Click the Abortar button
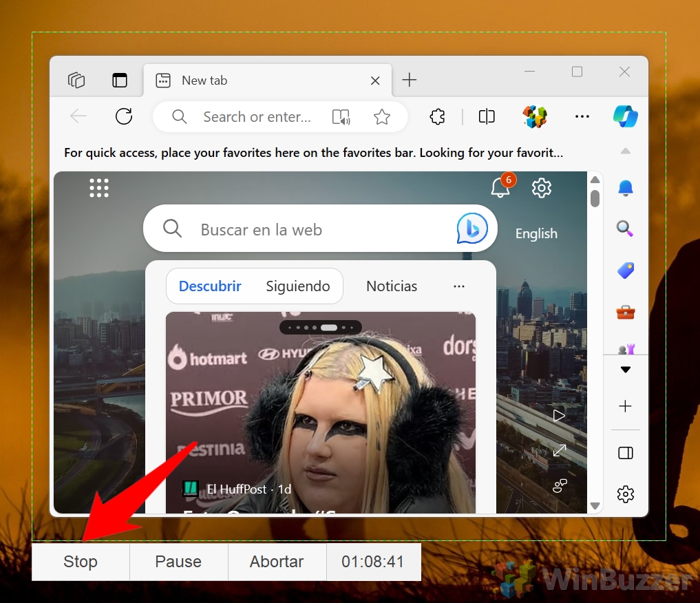 pyautogui.click(x=277, y=562)
